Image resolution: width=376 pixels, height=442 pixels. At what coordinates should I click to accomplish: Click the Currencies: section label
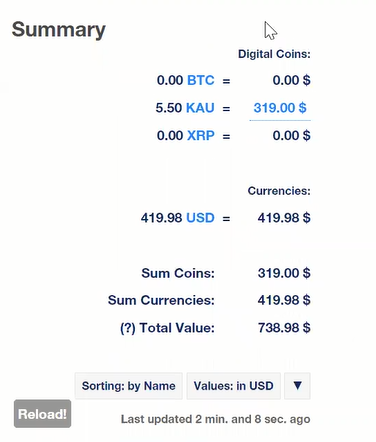pyautogui.click(x=279, y=191)
